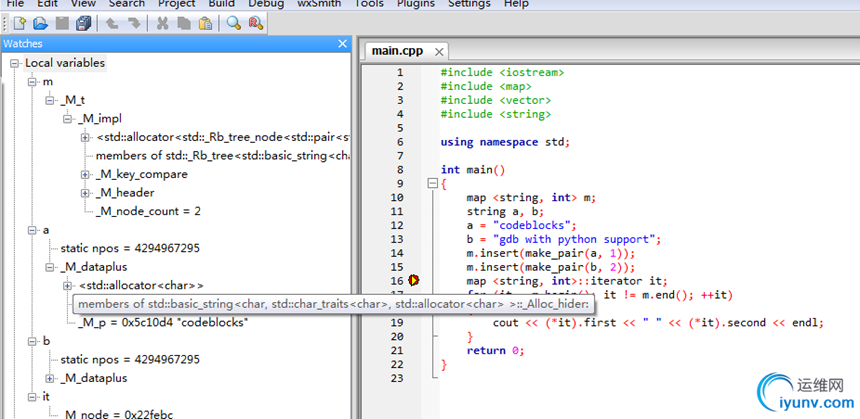This screenshot has width=860, height=419.
Task: Select the _M_p = 0x5c10d4 "codeblocks" row
Action: pyautogui.click(x=163, y=322)
